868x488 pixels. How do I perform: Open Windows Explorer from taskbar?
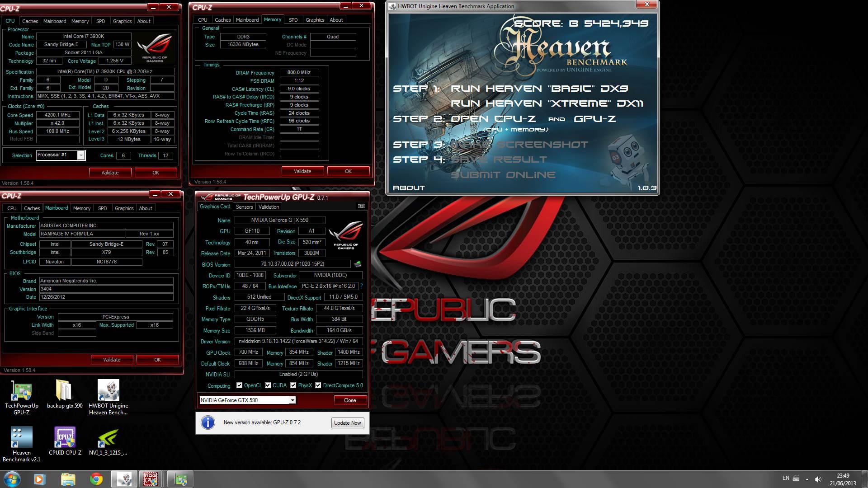click(x=68, y=479)
